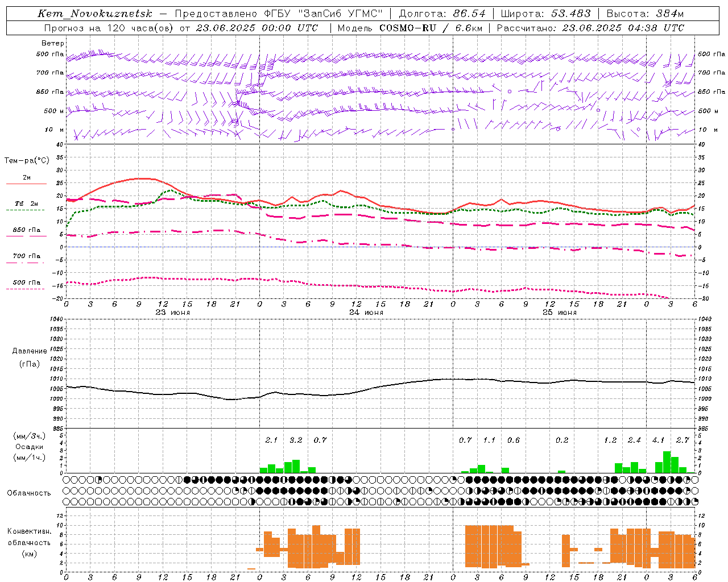Click the 23 июня date label
Screen dimensions: 728x582
[x=173, y=313]
